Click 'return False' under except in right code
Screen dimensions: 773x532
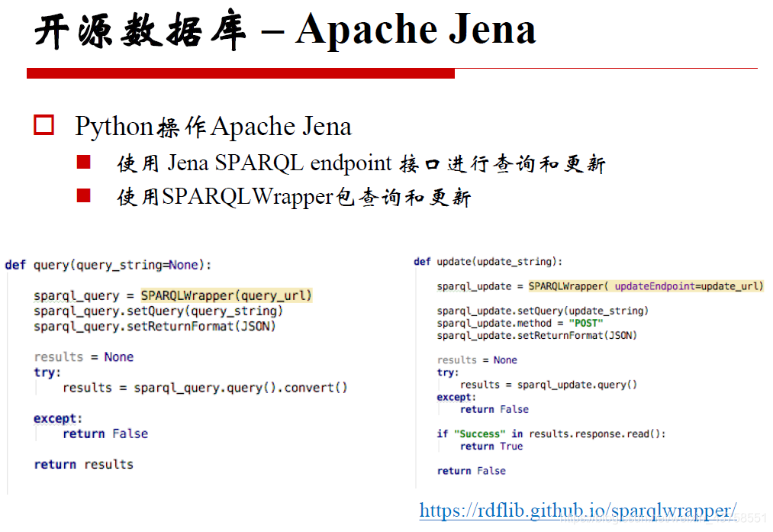tap(494, 410)
